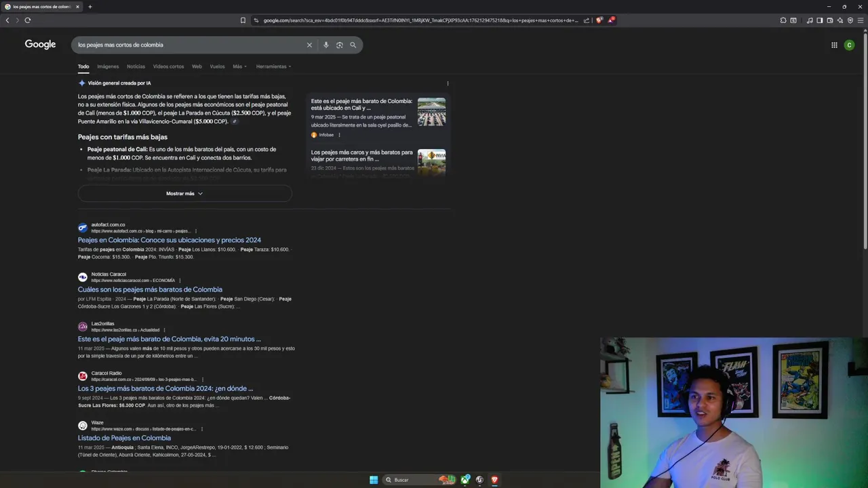The height and width of the screenshot is (488, 868).
Task: Start voice search with microphone icon
Action: (326, 45)
